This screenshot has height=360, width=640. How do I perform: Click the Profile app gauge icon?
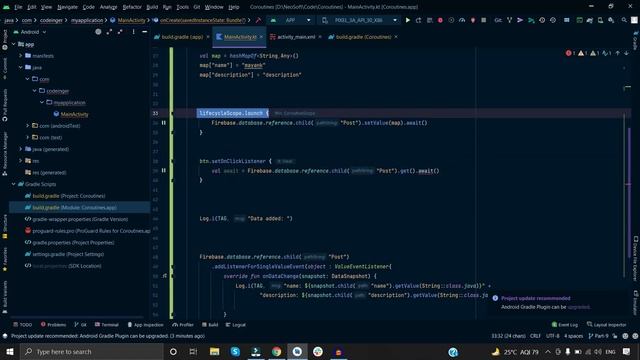pos(462,20)
